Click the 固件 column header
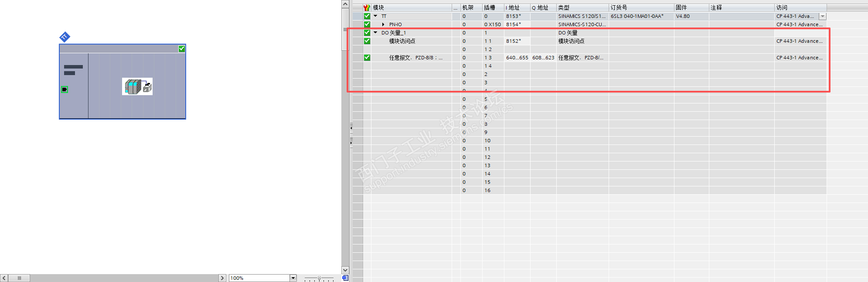The width and height of the screenshot is (868, 282). (x=691, y=7)
